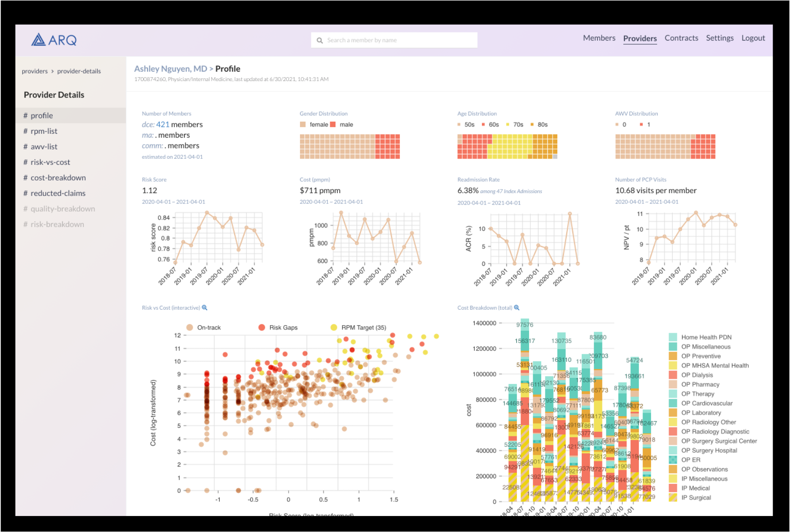790x532 pixels.
Task: Click the Home Health PDN legend swatch
Action: [x=673, y=337]
